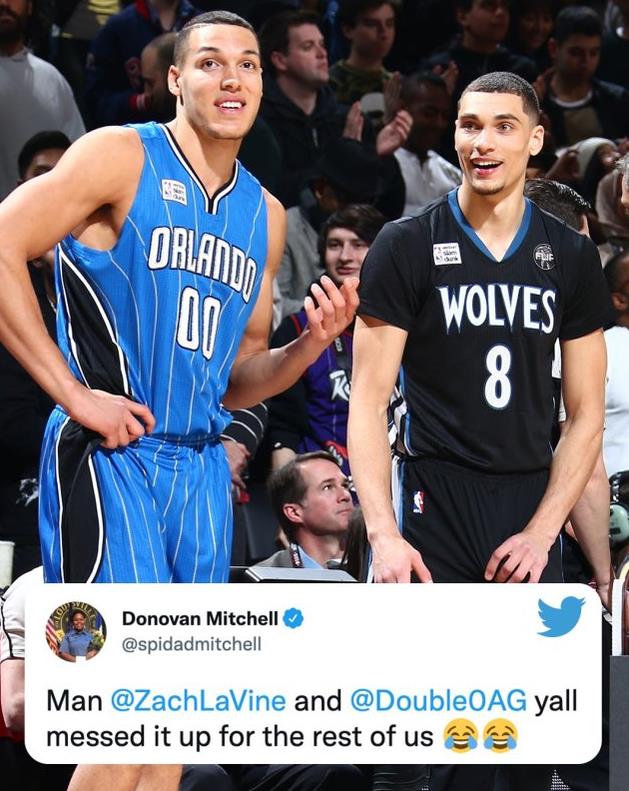Click the circular patch on Wolves jersey

(544, 256)
